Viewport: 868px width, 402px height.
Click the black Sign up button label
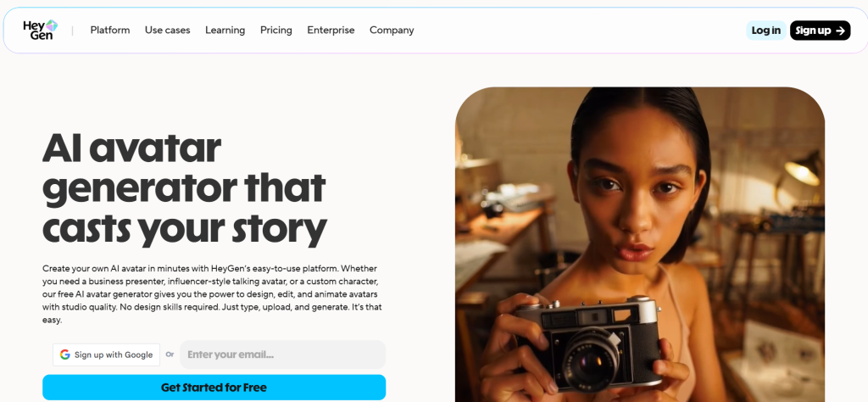813,31
